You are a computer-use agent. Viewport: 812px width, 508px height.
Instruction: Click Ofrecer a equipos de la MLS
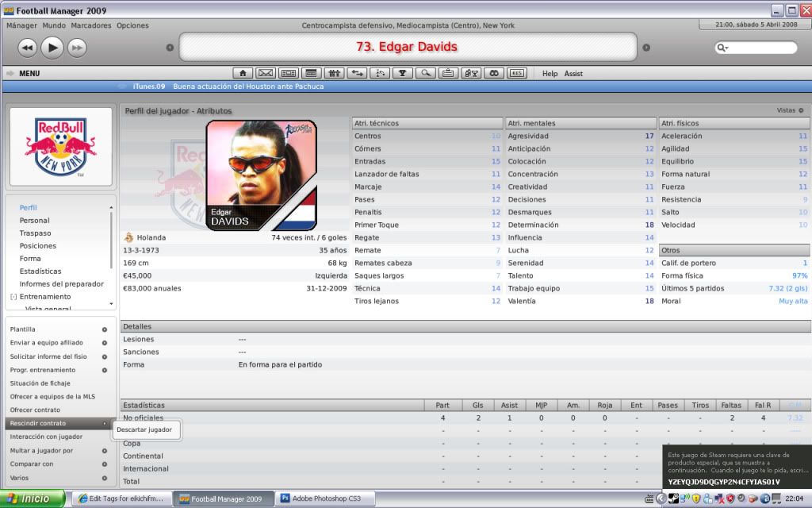coord(52,397)
